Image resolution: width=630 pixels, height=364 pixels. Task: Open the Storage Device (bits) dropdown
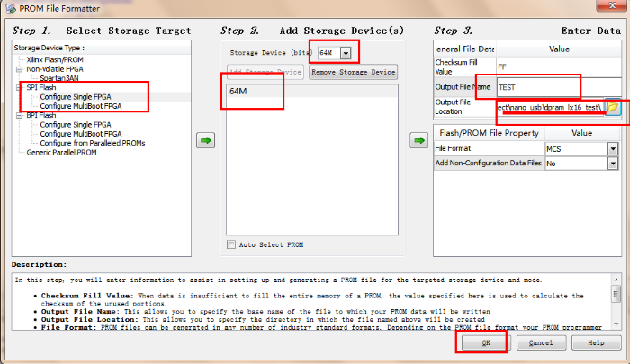346,53
